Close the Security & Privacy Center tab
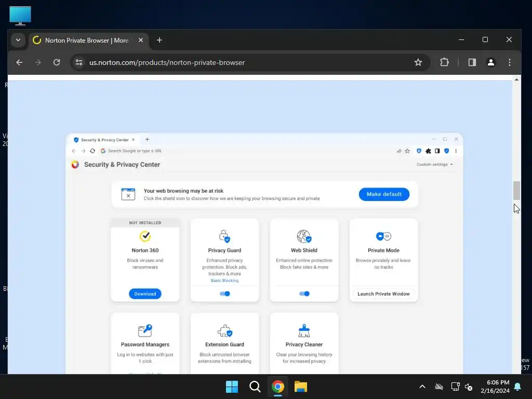 (x=134, y=140)
